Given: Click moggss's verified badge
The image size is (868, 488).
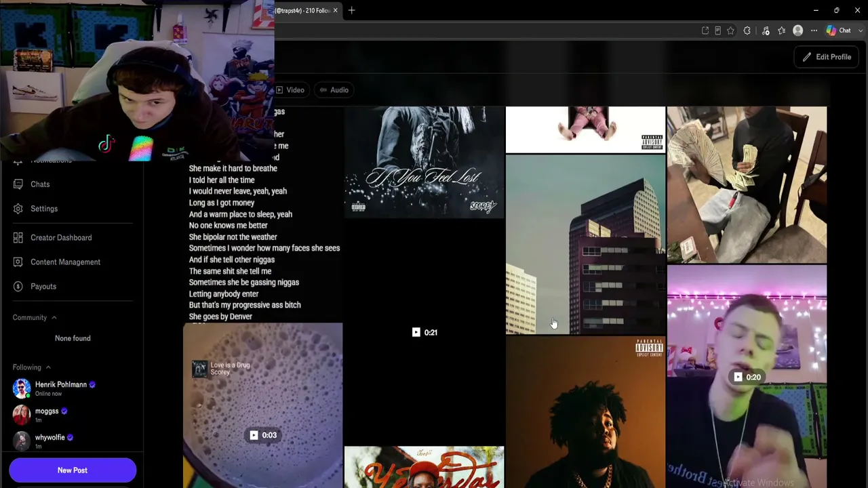Looking at the screenshot, I should click(x=64, y=411).
